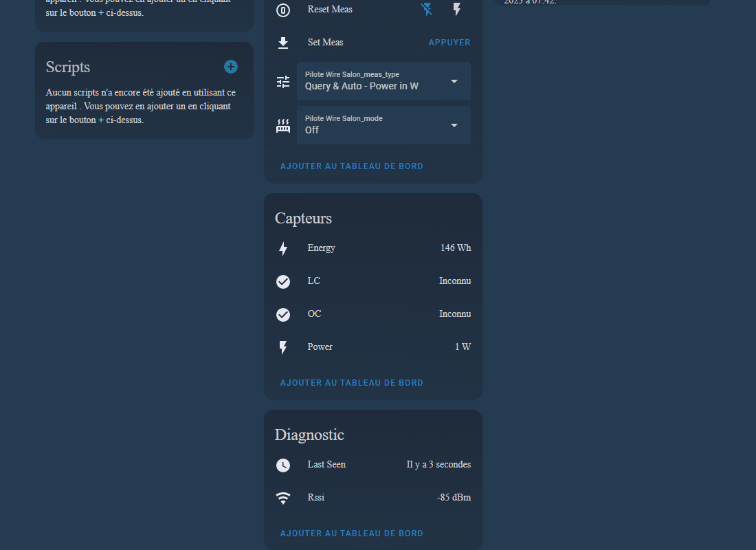Click the Reset Meas circled-zero icon
The width and height of the screenshot is (756, 550).
click(282, 9)
